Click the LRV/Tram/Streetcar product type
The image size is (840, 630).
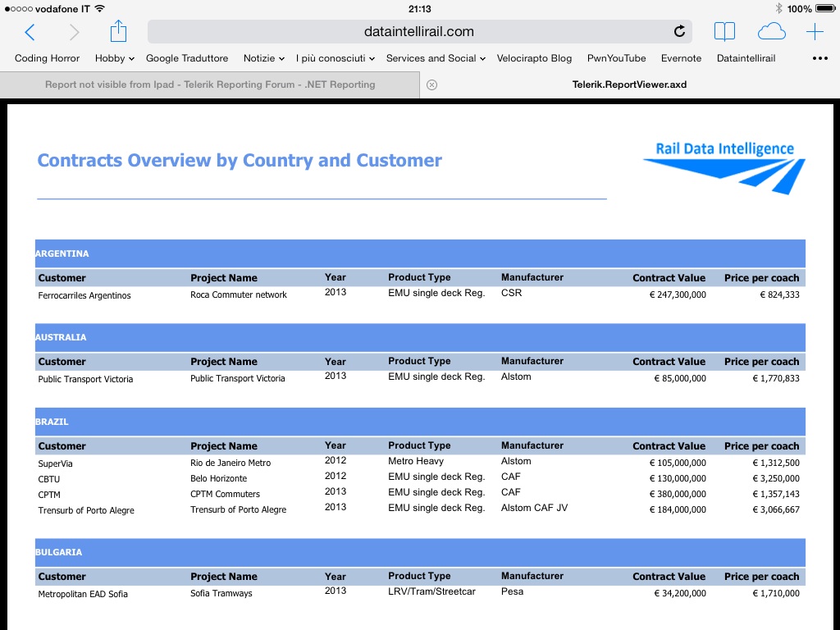tap(431, 591)
